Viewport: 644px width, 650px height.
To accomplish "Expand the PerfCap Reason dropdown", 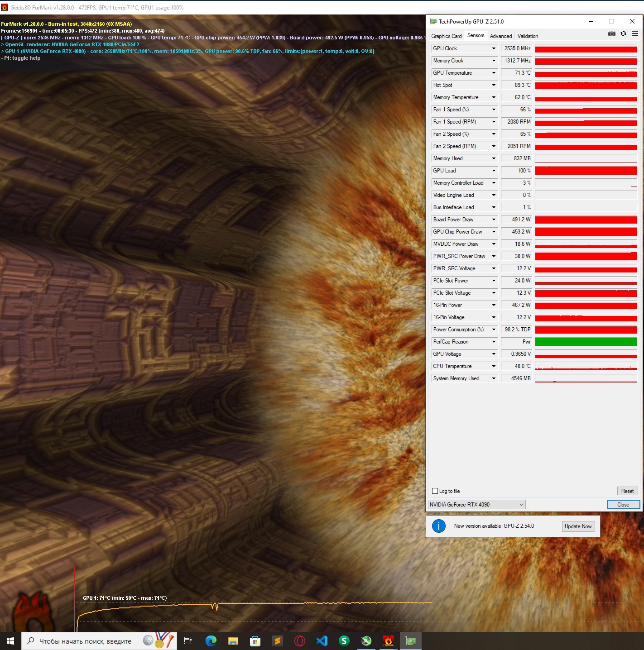I will click(x=494, y=342).
